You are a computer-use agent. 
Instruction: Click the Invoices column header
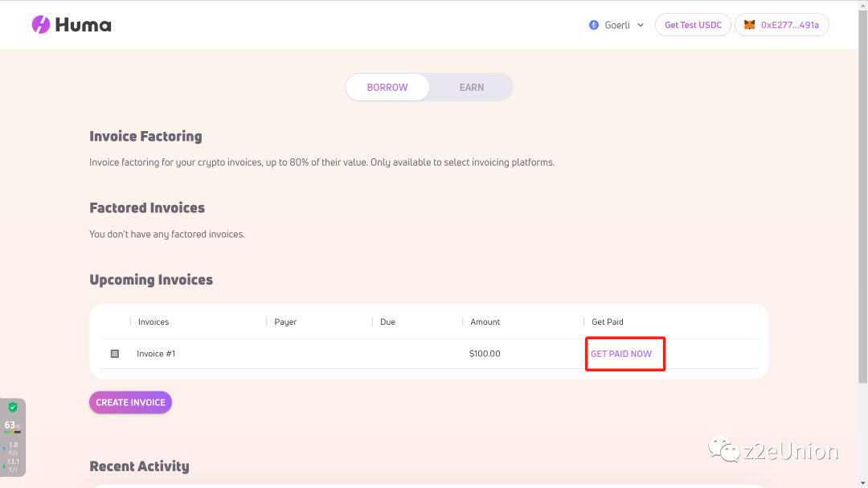pos(154,322)
